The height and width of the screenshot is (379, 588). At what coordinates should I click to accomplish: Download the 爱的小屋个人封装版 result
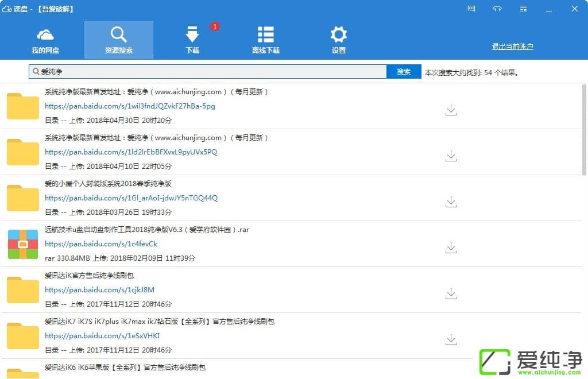click(x=451, y=202)
